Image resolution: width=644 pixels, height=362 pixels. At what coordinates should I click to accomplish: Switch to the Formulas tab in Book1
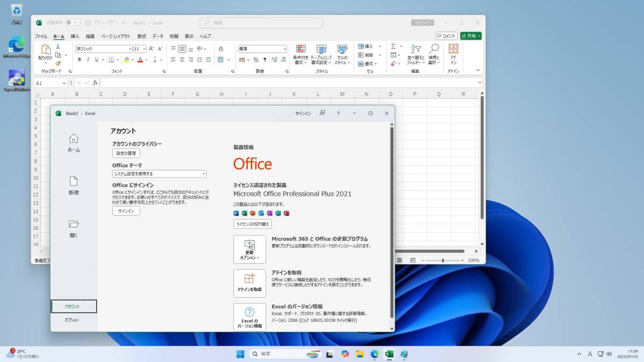click(141, 36)
